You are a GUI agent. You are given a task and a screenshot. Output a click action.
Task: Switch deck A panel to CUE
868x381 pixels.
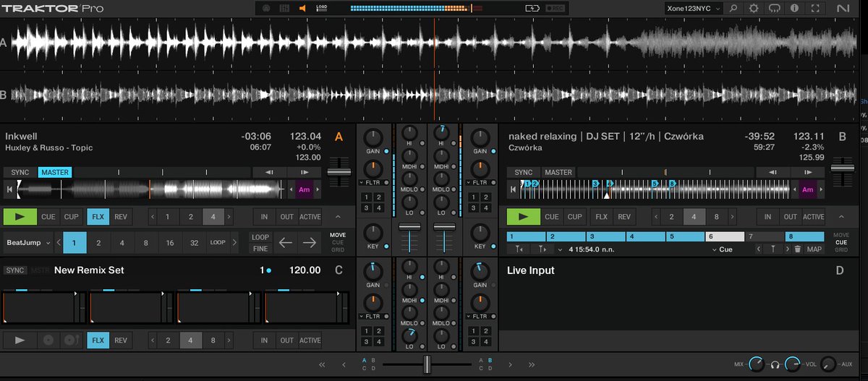338,242
